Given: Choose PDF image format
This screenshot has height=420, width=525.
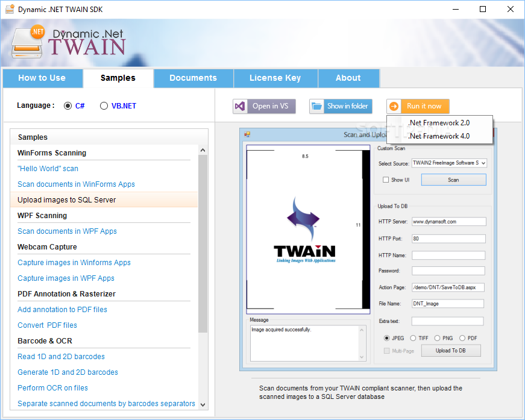Looking at the screenshot, I should [462, 338].
